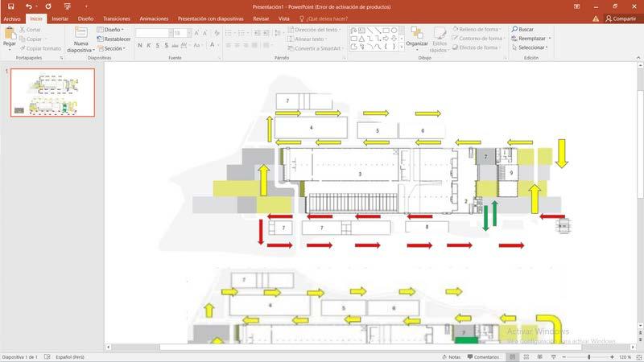Open Estilos rápidos gallery
This screenshot has width=644, height=362.
pyautogui.click(x=440, y=39)
